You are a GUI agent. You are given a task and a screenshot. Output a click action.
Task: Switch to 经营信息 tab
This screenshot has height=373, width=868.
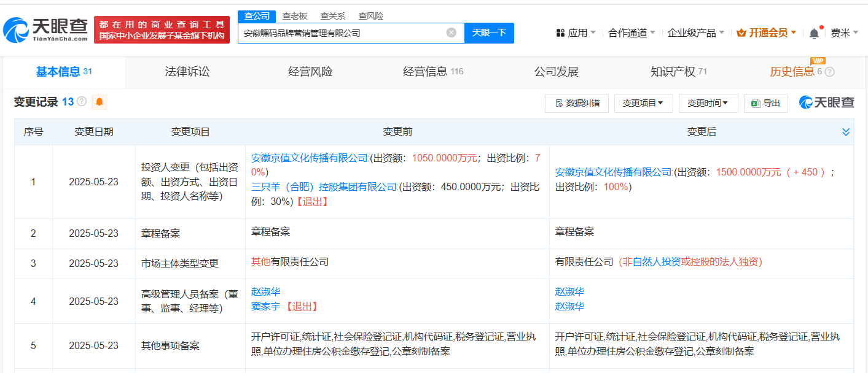tap(433, 72)
